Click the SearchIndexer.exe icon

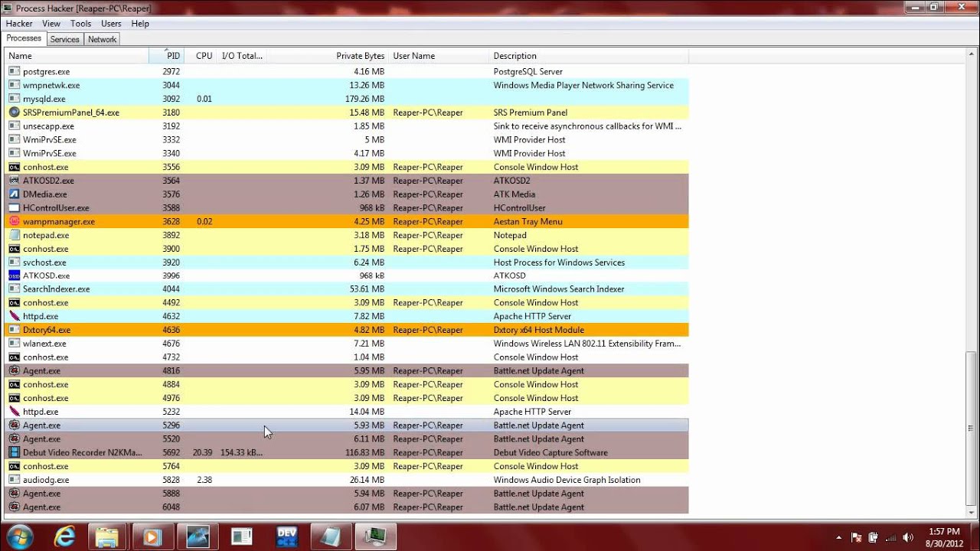[x=14, y=289]
